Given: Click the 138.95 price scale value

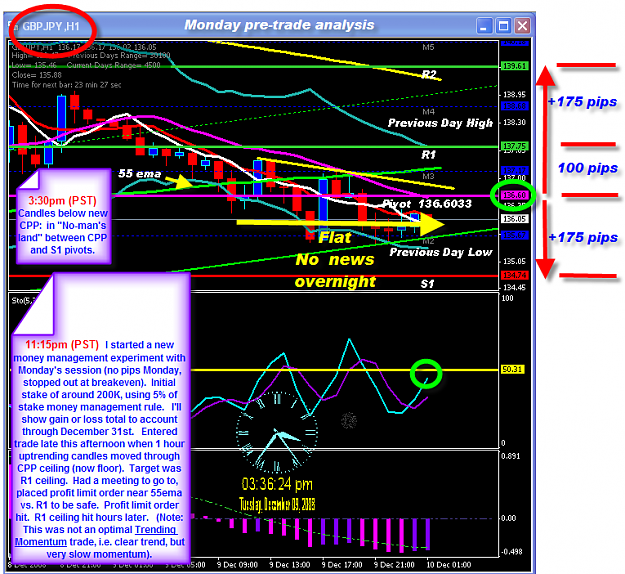Looking at the screenshot, I should [x=514, y=94].
